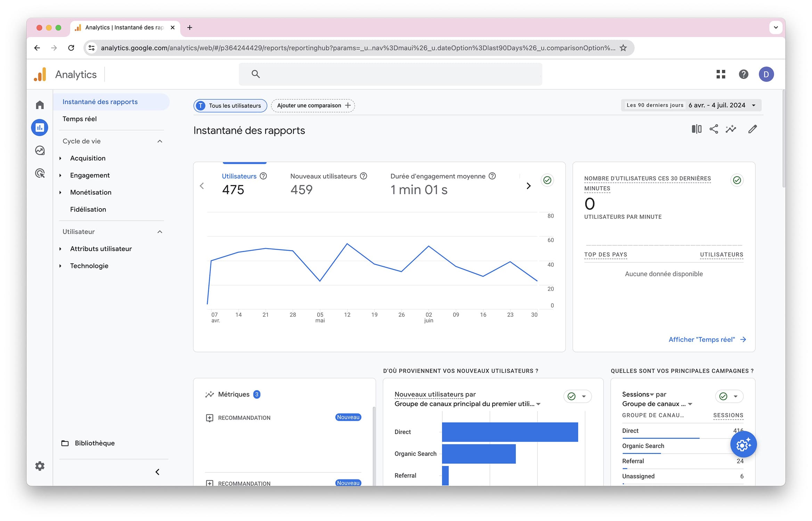The height and width of the screenshot is (521, 812).
Task: Click help icon next to Utilisateurs
Action: tap(263, 176)
